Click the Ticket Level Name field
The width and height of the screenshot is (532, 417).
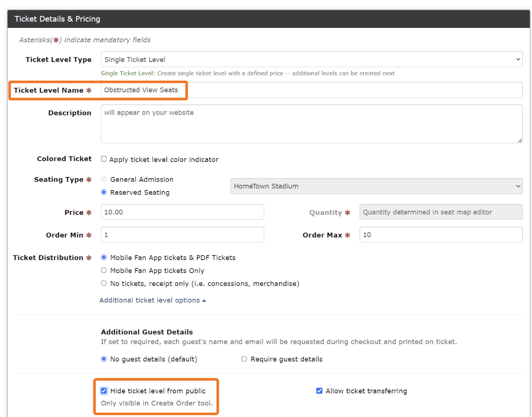(x=311, y=90)
